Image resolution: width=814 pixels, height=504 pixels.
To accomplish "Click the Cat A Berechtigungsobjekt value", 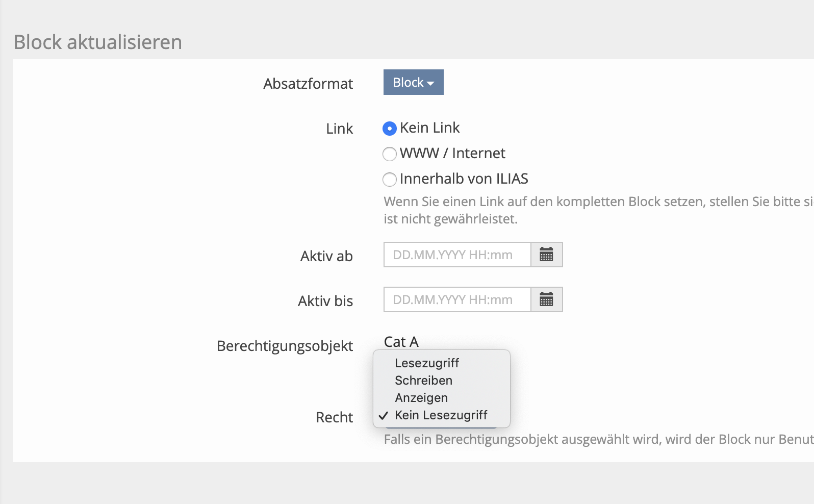I will [x=401, y=342].
